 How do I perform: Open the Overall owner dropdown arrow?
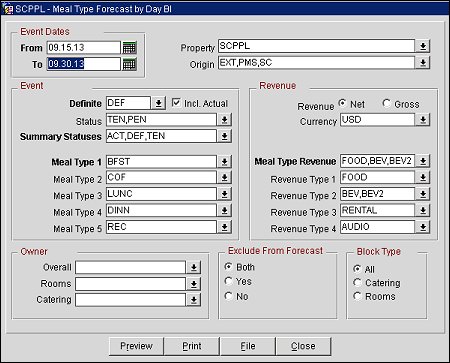pyautogui.click(x=193, y=267)
